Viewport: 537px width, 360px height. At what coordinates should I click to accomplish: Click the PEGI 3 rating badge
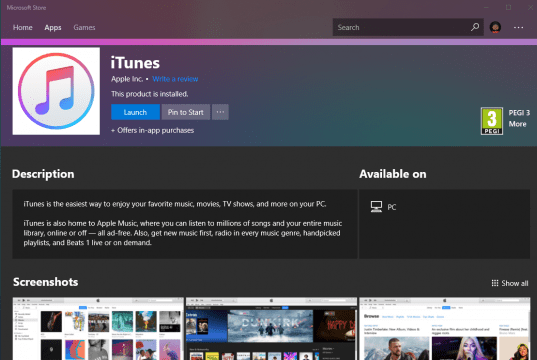(x=492, y=121)
